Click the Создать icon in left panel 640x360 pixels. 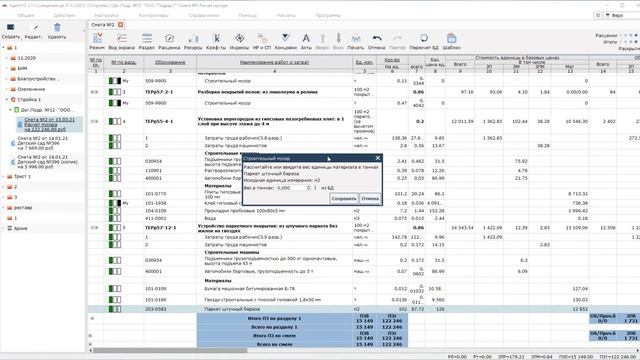[11, 27]
